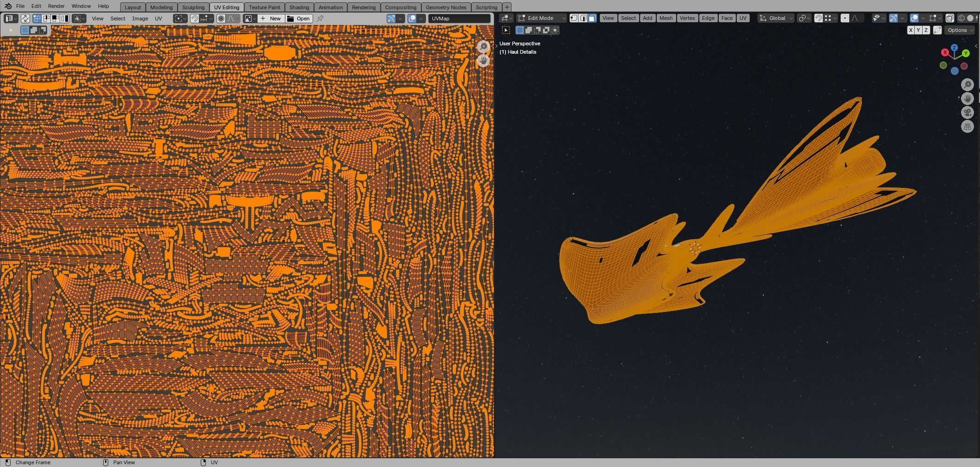
Task: Select solid viewport shading
Action: (970, 18)
